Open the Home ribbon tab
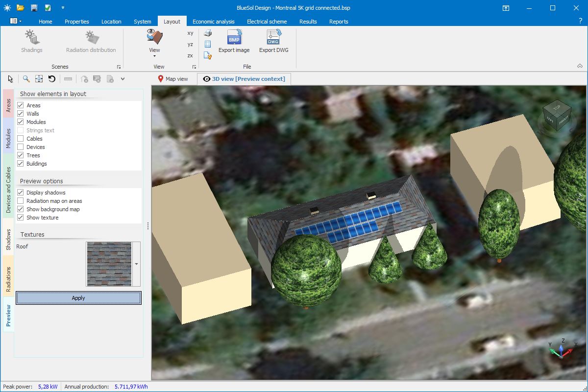The height and width of the screenshot is (392, 588). click(46, 22)
